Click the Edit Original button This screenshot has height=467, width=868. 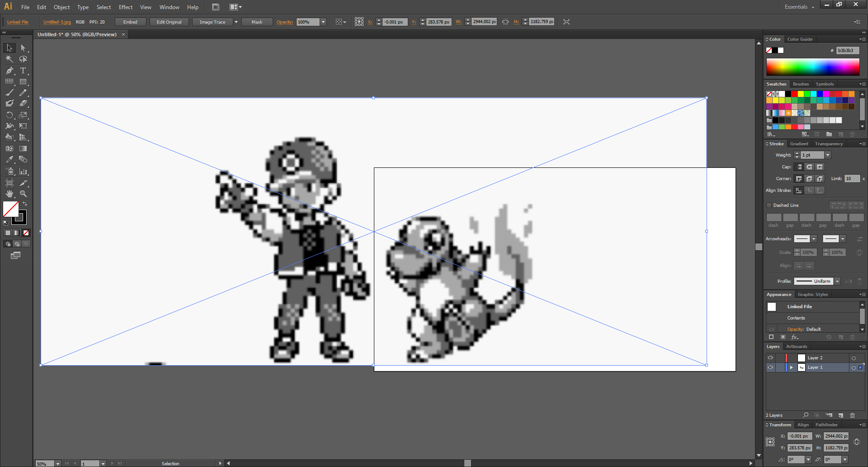pyautogui.click(x=169, y=22)
